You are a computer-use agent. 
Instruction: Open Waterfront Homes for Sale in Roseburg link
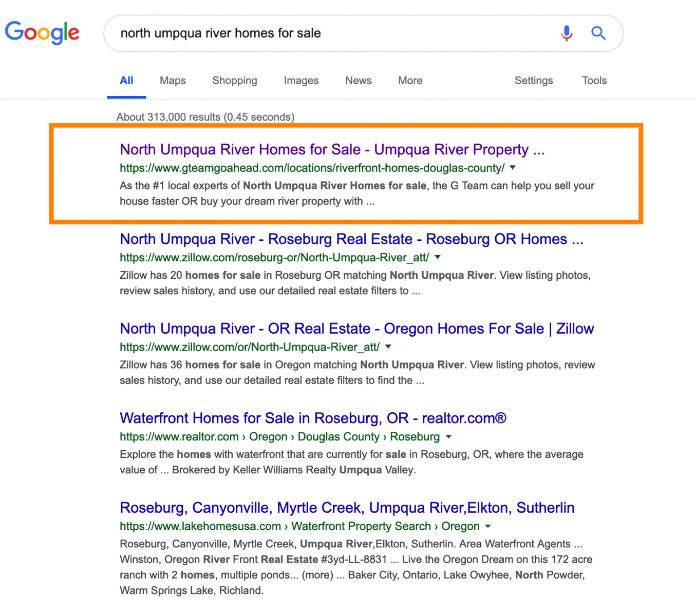(x=312, y=418)
